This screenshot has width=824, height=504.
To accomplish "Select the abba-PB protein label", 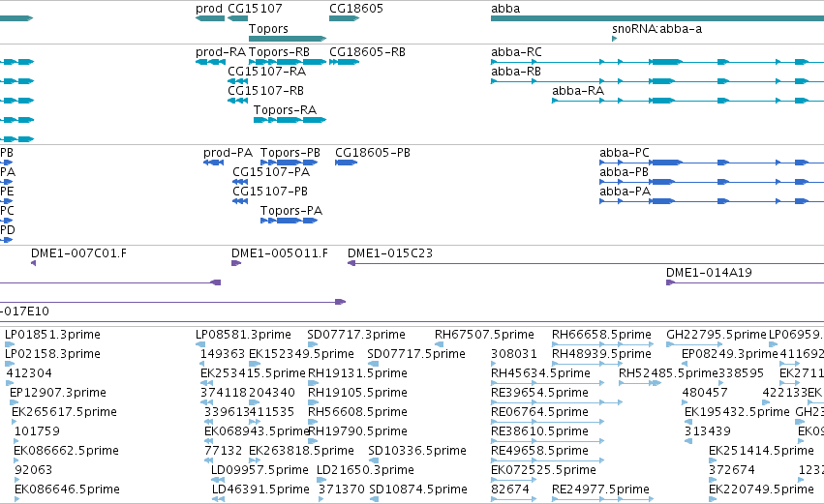I will coord(625,172).
